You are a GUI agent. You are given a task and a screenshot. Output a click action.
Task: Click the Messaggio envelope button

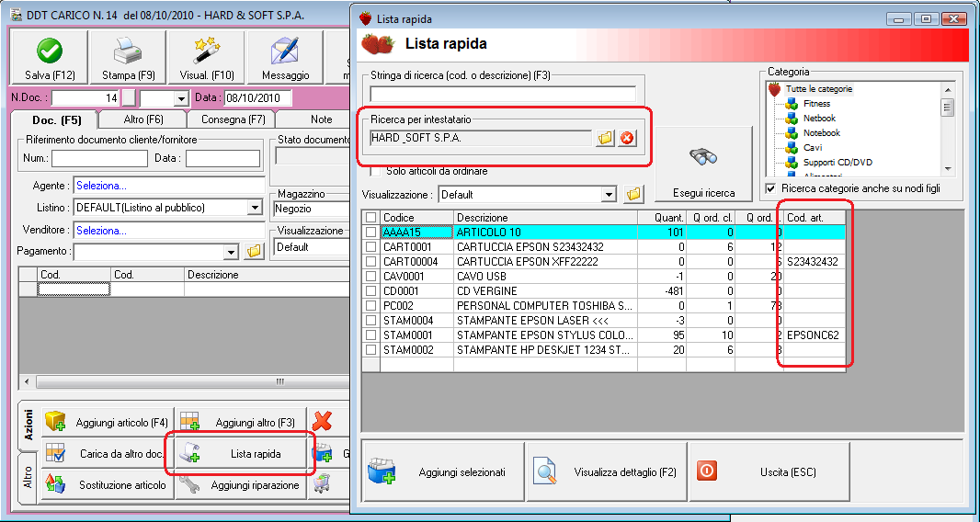[286, 58]
